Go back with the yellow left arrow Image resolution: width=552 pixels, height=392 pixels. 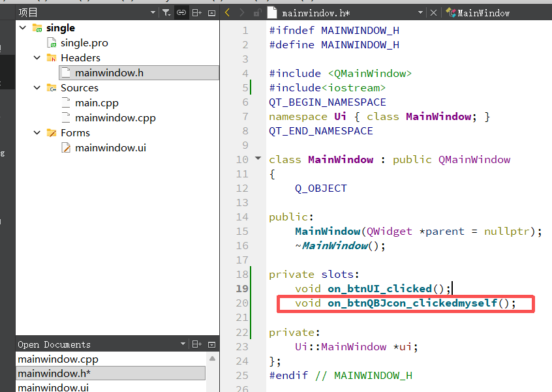pos(228,12)
